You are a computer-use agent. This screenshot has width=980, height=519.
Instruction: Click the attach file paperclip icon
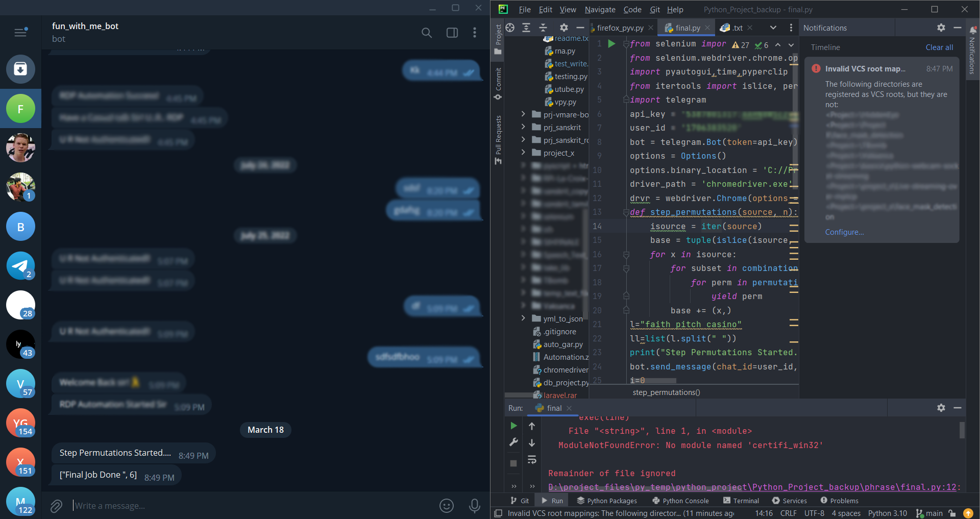[56, 506]
